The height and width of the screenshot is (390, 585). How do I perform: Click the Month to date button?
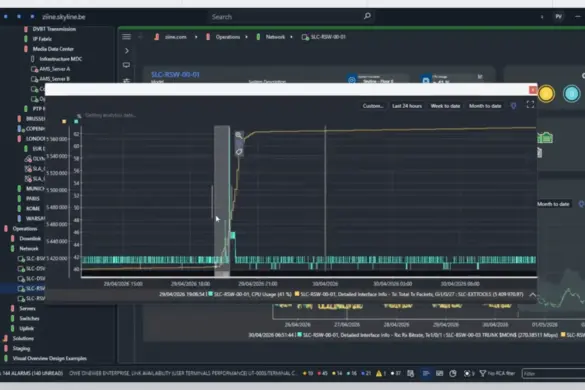(485, 106)
